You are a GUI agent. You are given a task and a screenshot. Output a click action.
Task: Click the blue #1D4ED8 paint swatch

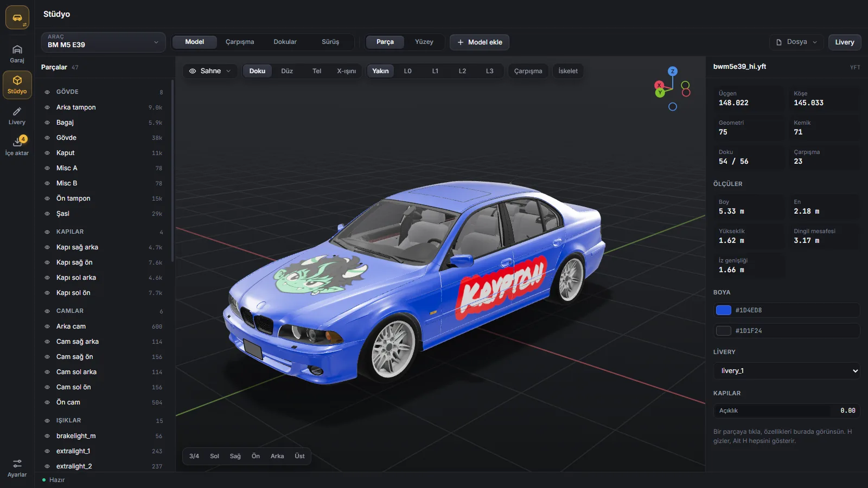[724, 310]
